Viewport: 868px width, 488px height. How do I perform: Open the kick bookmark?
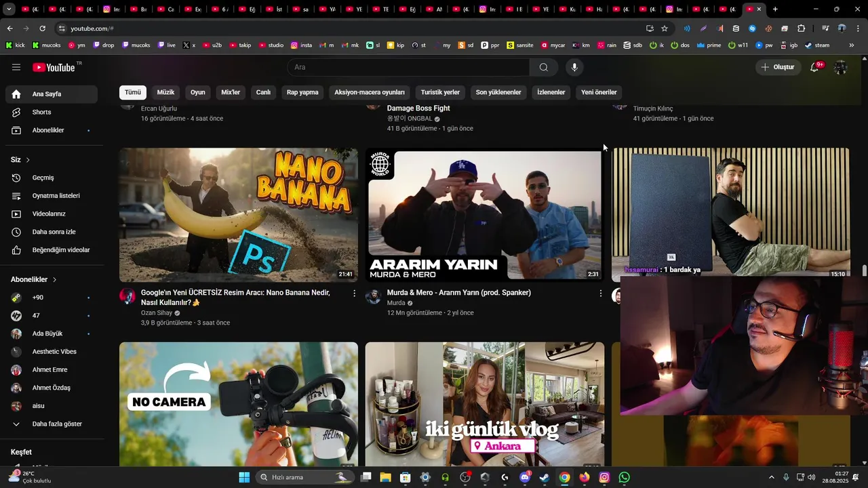point(15,45)
